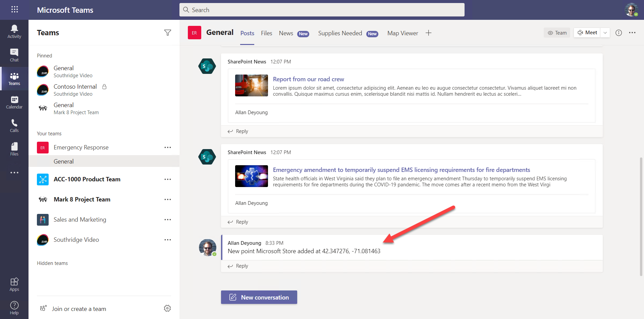The image size is (644, 319).
Task: Open Activity feed in the left rail
Action: coord(14,32)
